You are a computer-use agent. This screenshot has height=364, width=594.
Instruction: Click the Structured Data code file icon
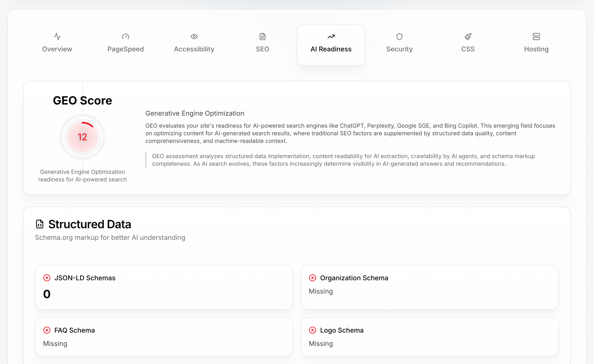click(40, 224)
